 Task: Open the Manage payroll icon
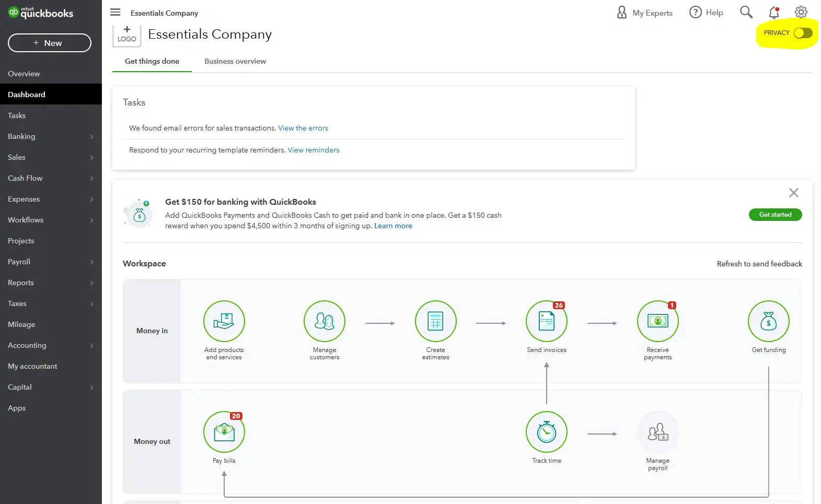point(657,432)
